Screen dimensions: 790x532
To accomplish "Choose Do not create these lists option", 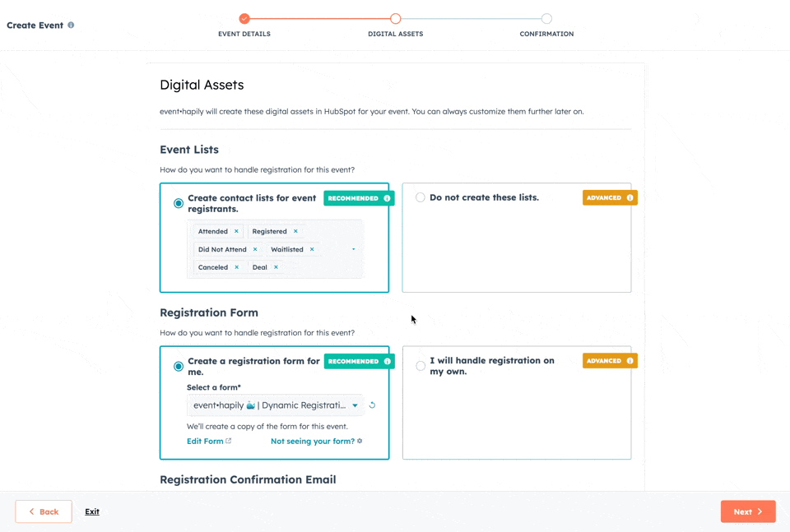I will tap(421, 197).
